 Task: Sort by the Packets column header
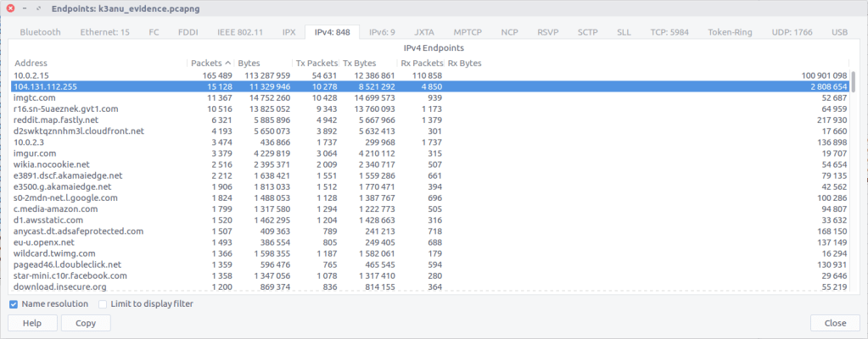210,63
